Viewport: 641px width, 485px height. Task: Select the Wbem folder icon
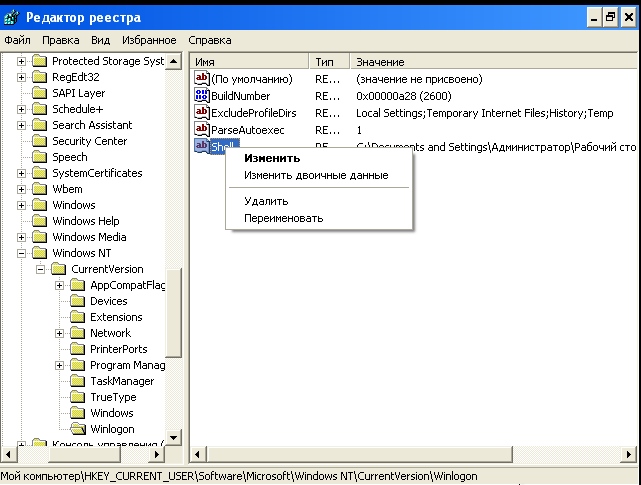[x=39, y=189]
